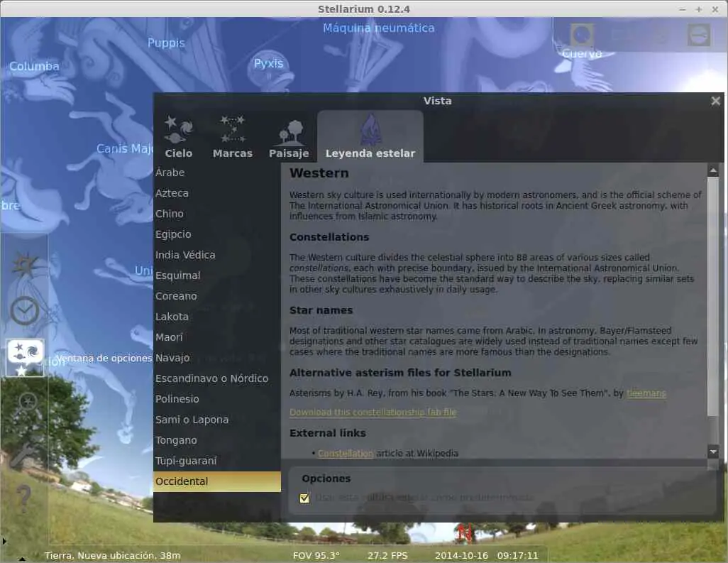The height and width of the screenshot is (563, 728).
Task: Toggle the Oculars blue circle view icon
Action: [583, 35]
